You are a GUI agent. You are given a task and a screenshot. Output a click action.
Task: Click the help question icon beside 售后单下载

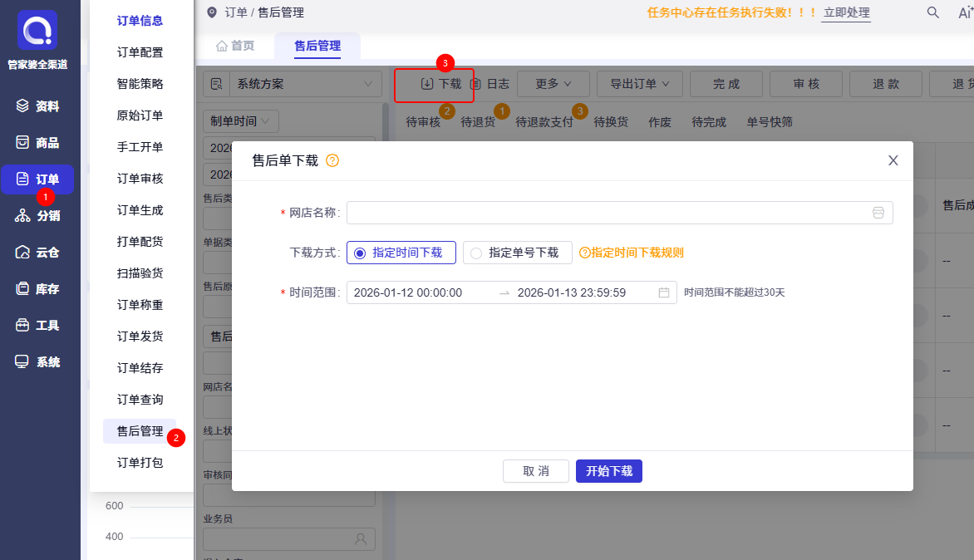click(332, 161)
